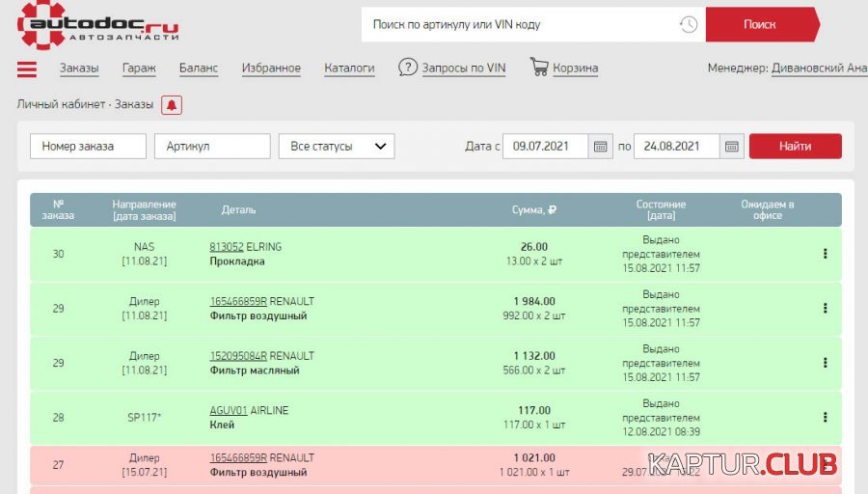Open calendar for start date 09.07.2021
The width and height of the screenshot is (868, 494).
click(x=601, y=147)
